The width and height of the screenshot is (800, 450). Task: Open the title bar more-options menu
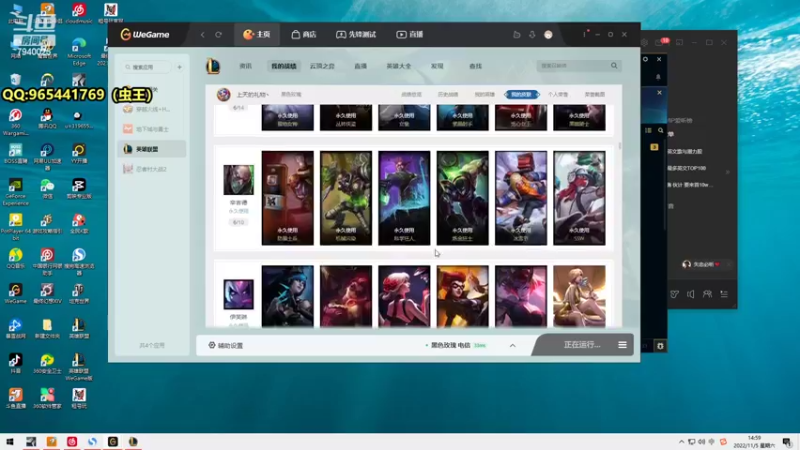click(x=585, y=34)
